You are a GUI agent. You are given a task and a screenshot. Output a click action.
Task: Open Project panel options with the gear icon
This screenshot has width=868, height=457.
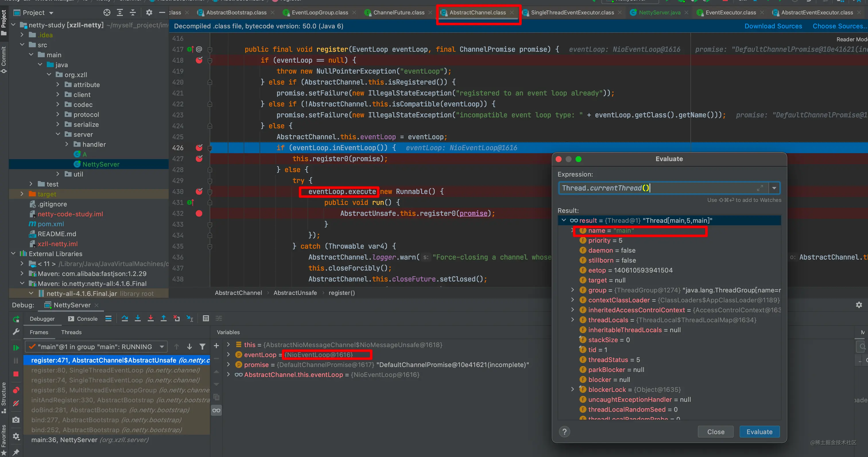pyautogui.click(x=149, y=12)
